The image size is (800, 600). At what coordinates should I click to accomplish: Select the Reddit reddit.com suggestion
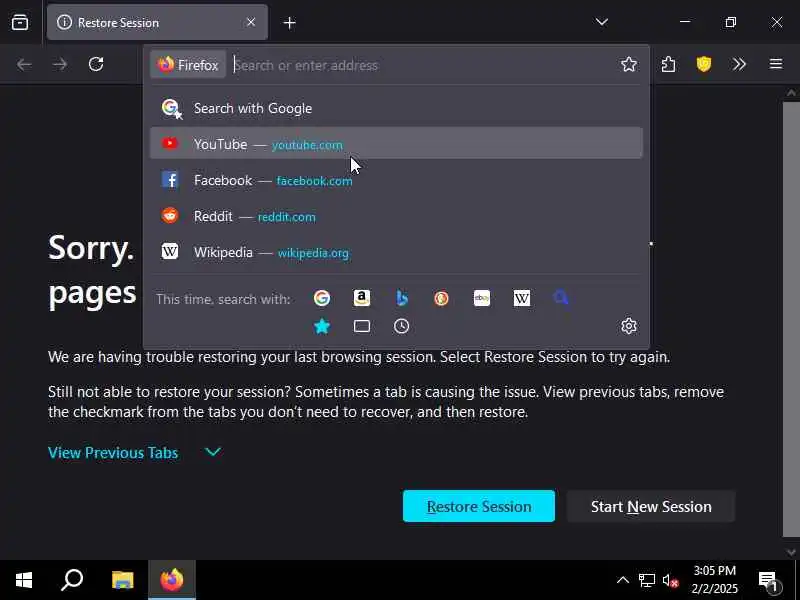pyautogui.click(x=396, y=216)
